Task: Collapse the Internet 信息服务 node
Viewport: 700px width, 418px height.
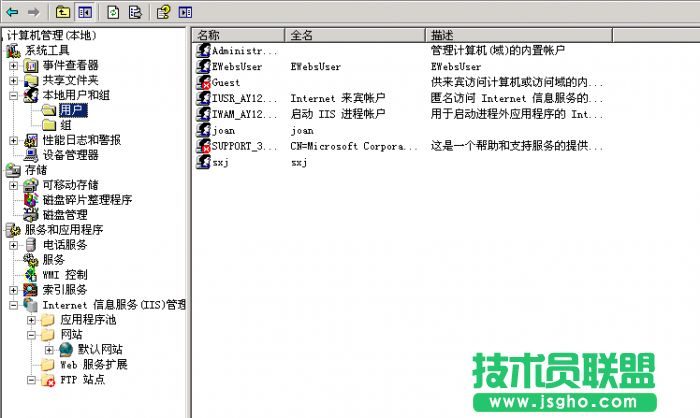Action: (x=14, y=305)
